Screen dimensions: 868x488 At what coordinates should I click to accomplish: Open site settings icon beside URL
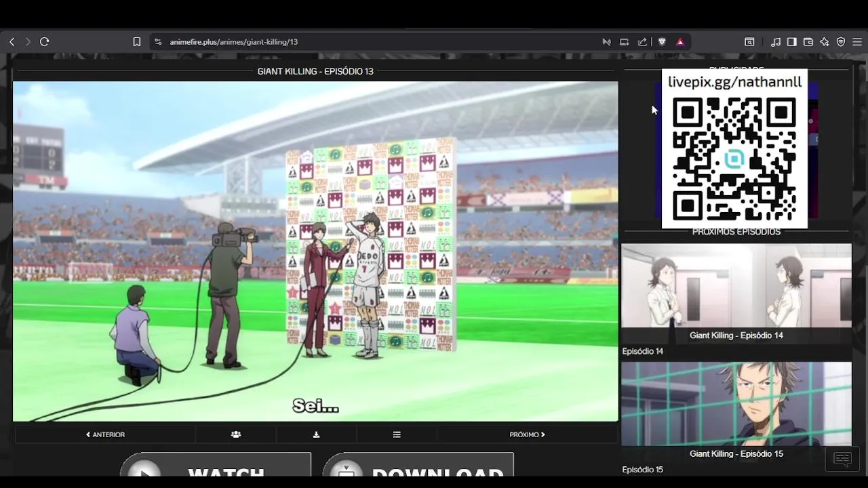(x=158, y=42)
